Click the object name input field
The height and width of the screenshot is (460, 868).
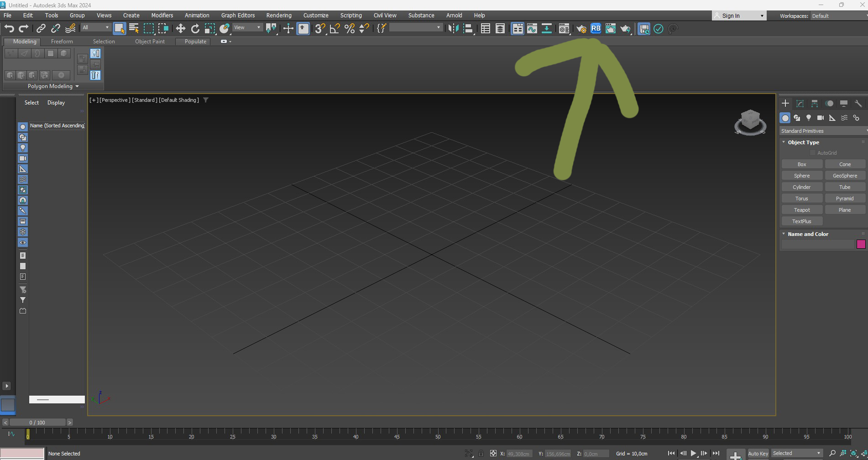point(818,244)
